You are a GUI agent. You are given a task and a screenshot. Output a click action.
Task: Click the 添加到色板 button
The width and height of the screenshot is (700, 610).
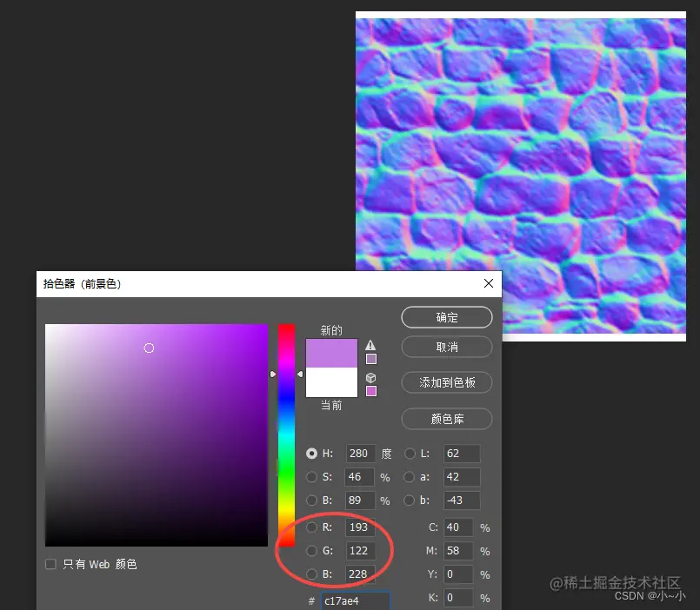[x=446, y=382]
